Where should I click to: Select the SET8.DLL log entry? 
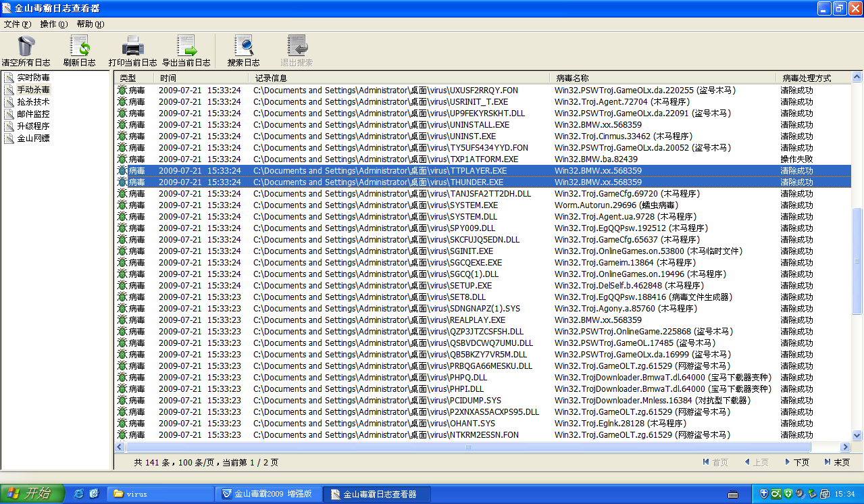[x=483, y=297]
